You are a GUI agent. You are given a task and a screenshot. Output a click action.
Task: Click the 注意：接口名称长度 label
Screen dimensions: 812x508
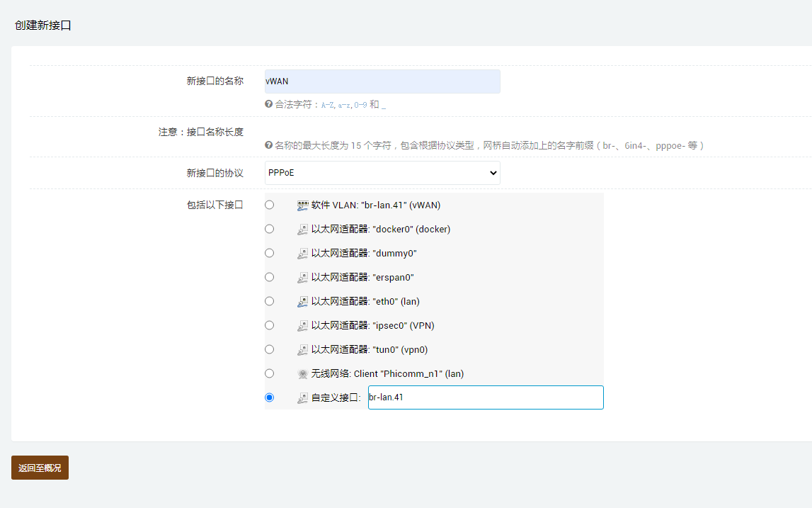[x=201, y=132]
